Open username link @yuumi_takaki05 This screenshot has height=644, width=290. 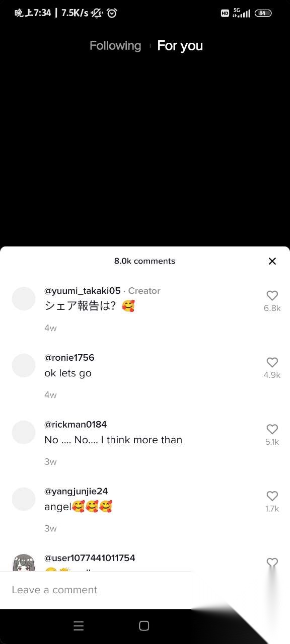pyautogui.click(x=83, y=291)
